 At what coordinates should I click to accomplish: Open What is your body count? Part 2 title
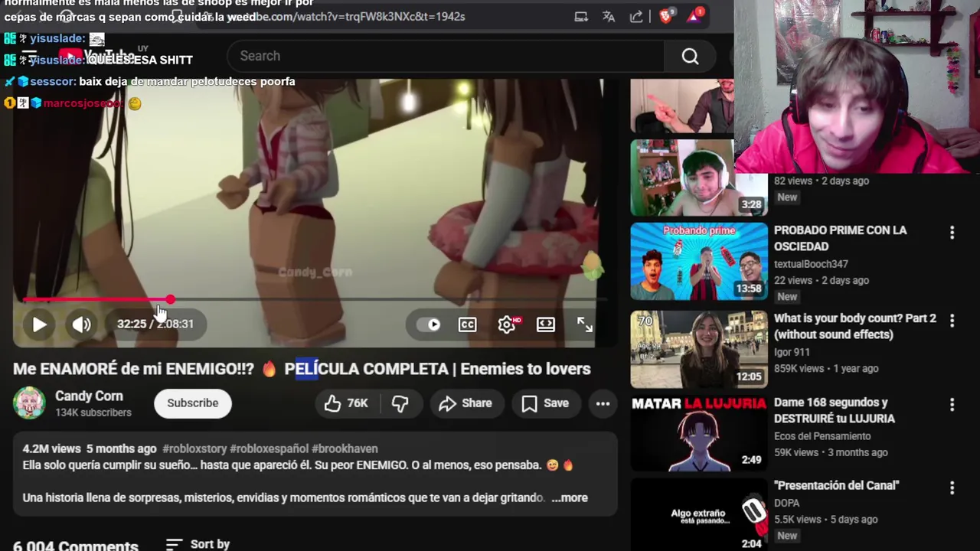[x=855, y=326]
